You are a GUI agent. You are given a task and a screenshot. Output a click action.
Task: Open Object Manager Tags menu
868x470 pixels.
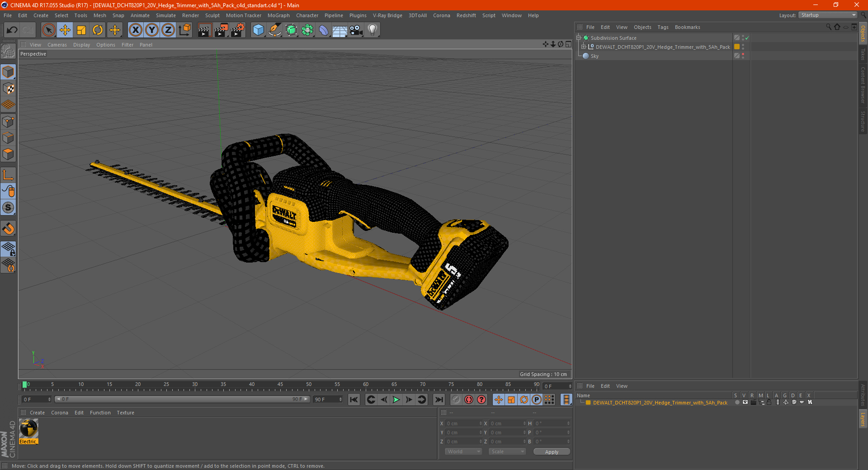tap(663, 27)
